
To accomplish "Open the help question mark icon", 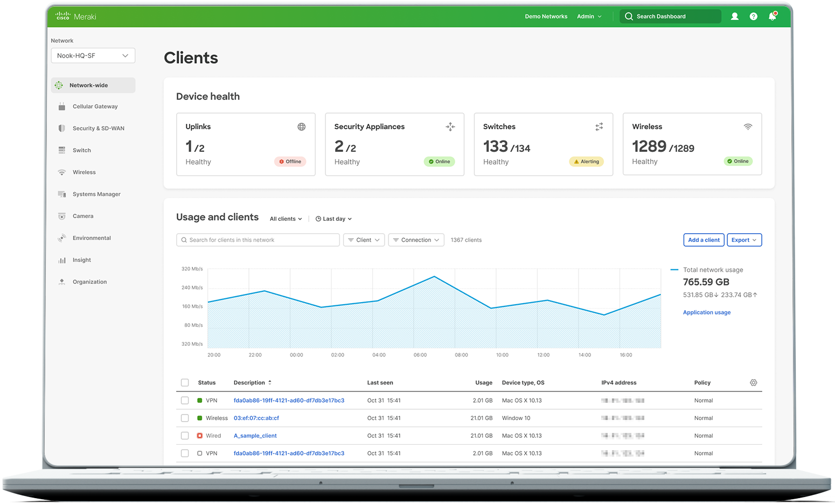I will click(x=753, y=17).
